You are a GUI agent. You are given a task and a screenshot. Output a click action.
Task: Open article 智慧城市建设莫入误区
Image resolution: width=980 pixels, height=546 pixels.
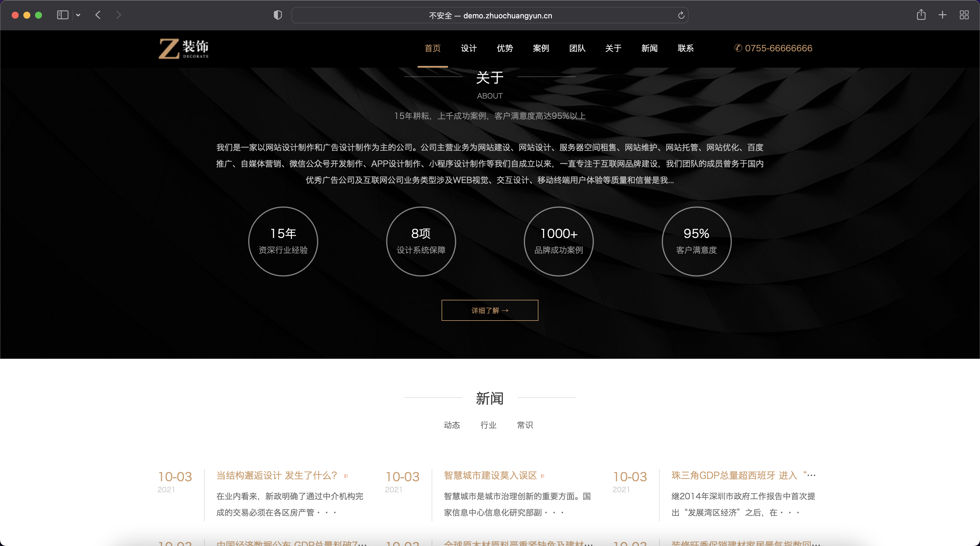pyautogui.click(x=490, y=475)
